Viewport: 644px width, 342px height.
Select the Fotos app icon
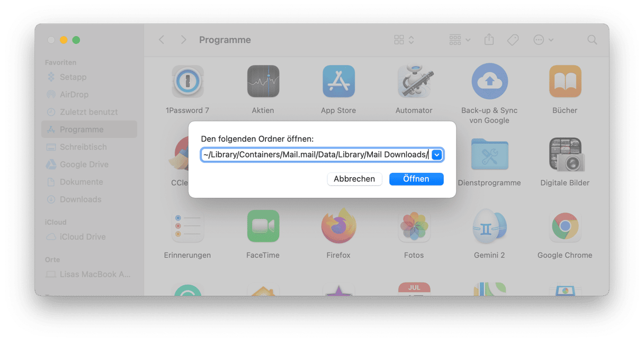click(414, 226)
